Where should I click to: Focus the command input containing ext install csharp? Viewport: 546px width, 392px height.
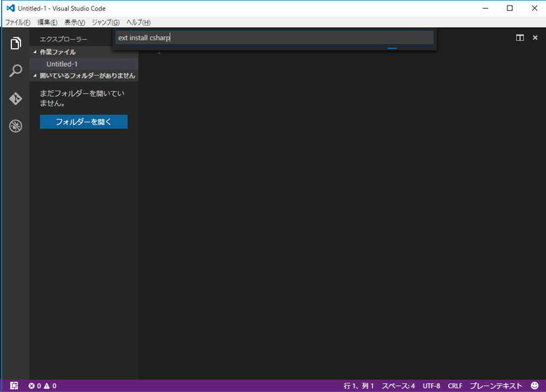[274, 37]
